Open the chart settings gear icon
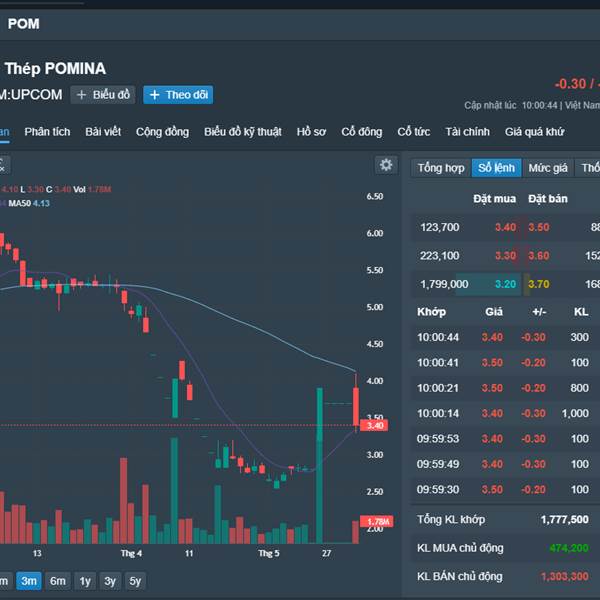This screenshot has width=600, height=600. (386, 165)
